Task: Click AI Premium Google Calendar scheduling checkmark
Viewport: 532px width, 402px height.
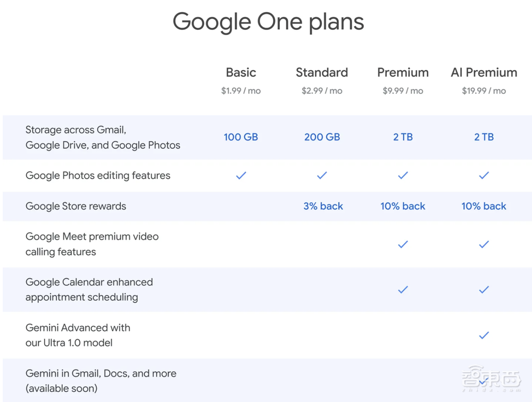Action: pyautogui.click(x=484, y=290)
